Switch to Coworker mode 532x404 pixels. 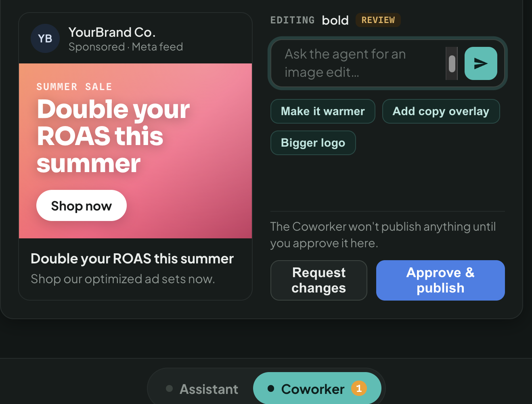[x=317, y=389]
